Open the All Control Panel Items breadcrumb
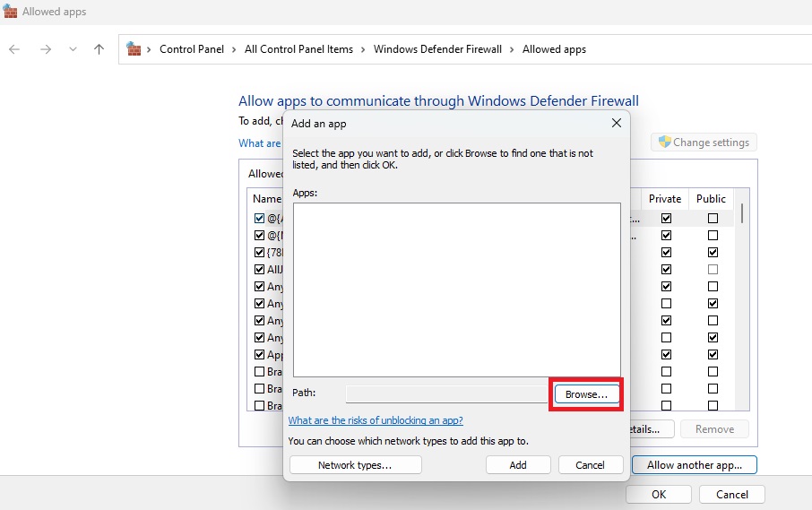Image resolution: width=812 pixels, height=510 pixels. pyautogui.click(x=298, y=49)
